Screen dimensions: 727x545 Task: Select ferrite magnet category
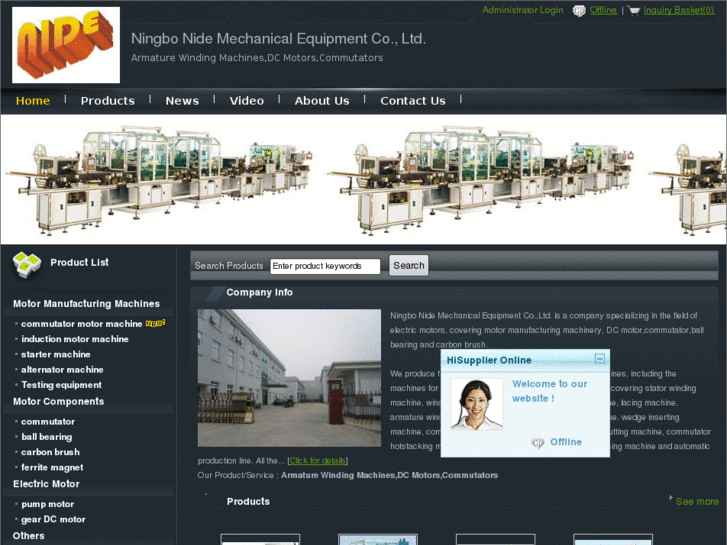point(52,468)
